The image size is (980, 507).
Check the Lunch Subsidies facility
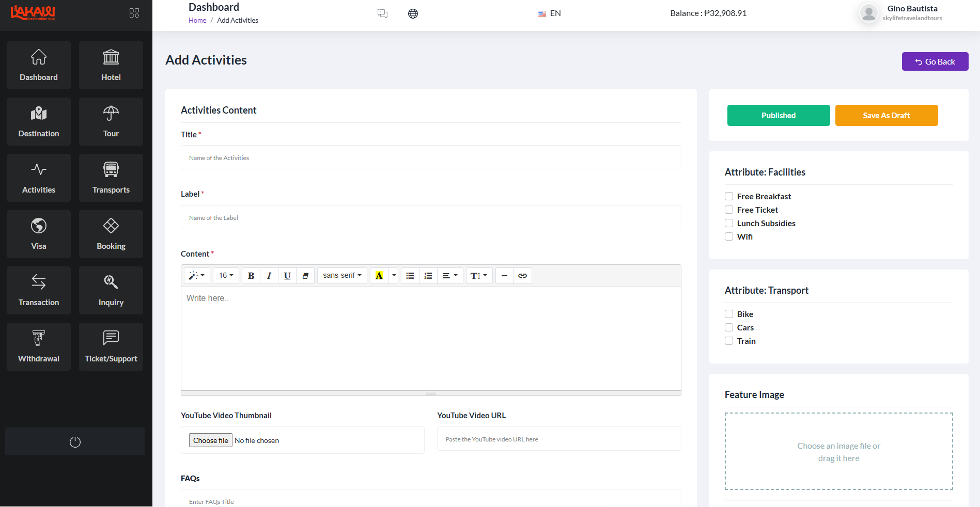tap(729, 223)
